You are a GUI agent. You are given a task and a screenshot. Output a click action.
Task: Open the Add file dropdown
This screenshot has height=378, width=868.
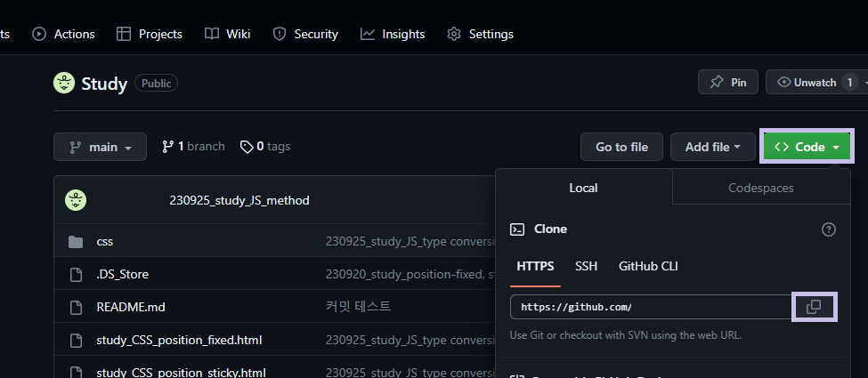point(713,148)
